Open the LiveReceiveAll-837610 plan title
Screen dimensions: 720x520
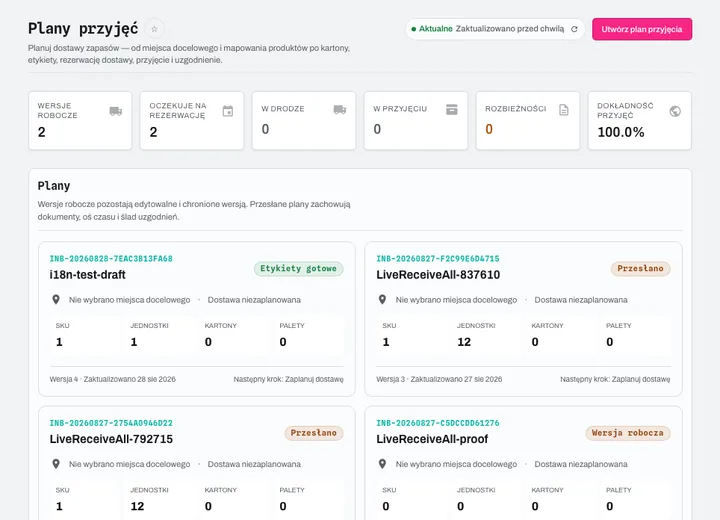438,275
